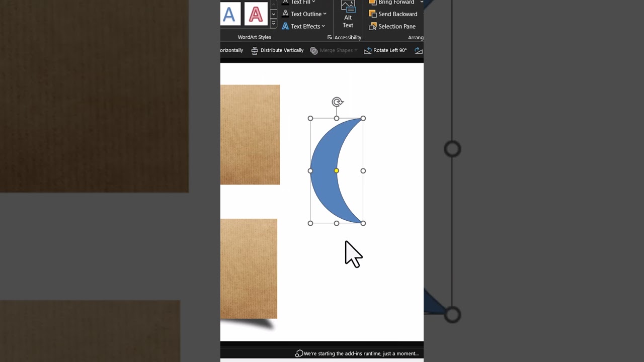Click Rotate Left 90° button
Screen dimensions: 644x362
[385, 50]
